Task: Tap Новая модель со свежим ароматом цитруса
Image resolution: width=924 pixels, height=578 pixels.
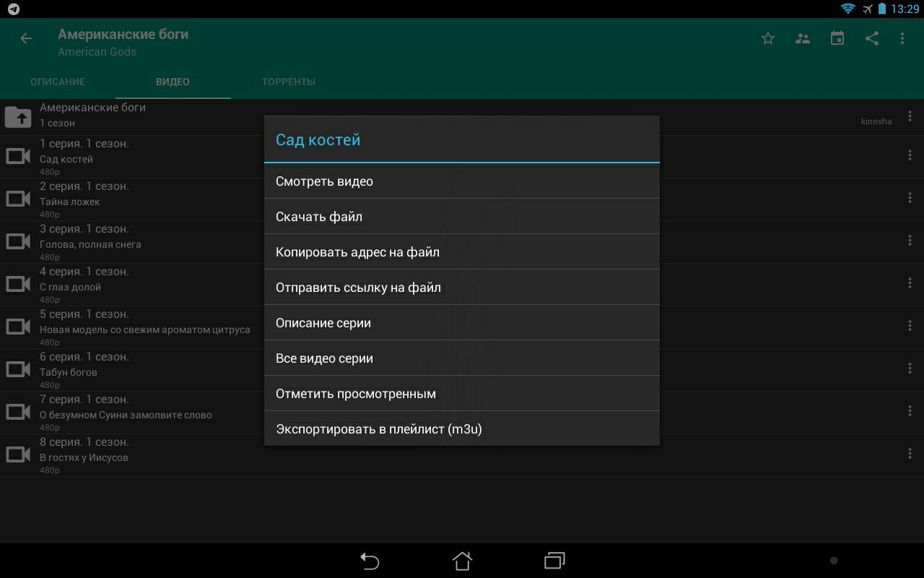Action: 145,329
